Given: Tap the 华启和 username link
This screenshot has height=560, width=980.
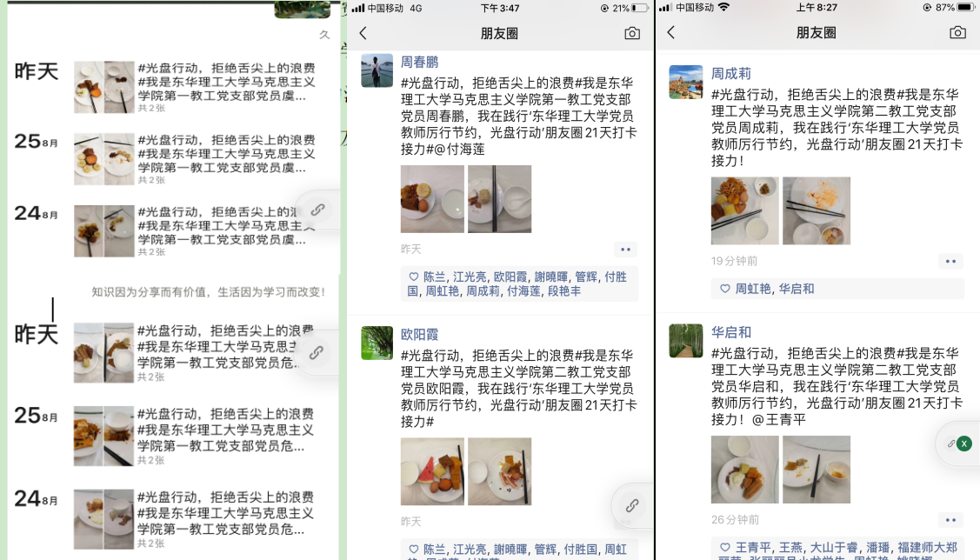Looking at the screenshot, I should tap(730, 332).
